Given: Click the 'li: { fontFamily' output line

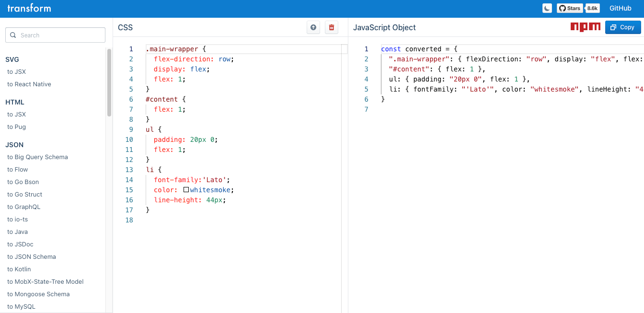Looking at the screenshot, I should point(516,89).
